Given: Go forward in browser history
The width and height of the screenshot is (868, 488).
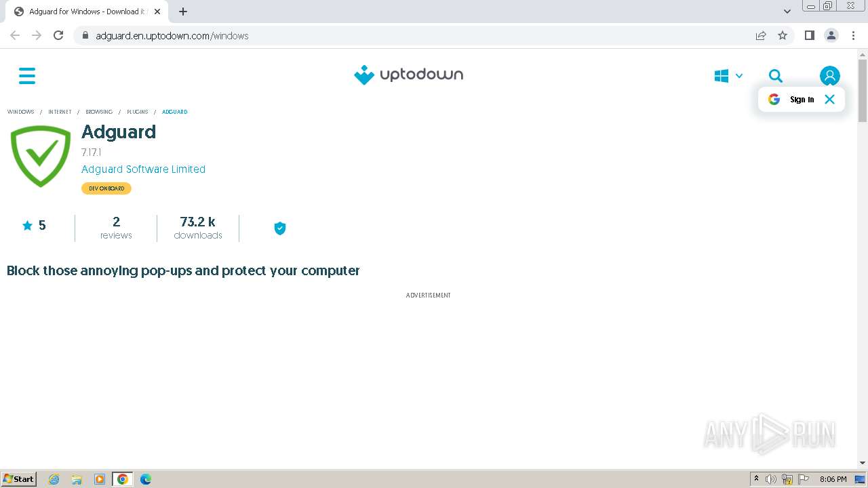Looking at the screenshot, I should 37,35.
